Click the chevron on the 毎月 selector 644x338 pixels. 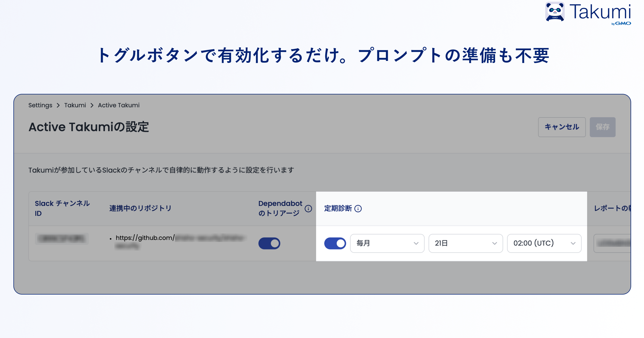tap(416, 243)
